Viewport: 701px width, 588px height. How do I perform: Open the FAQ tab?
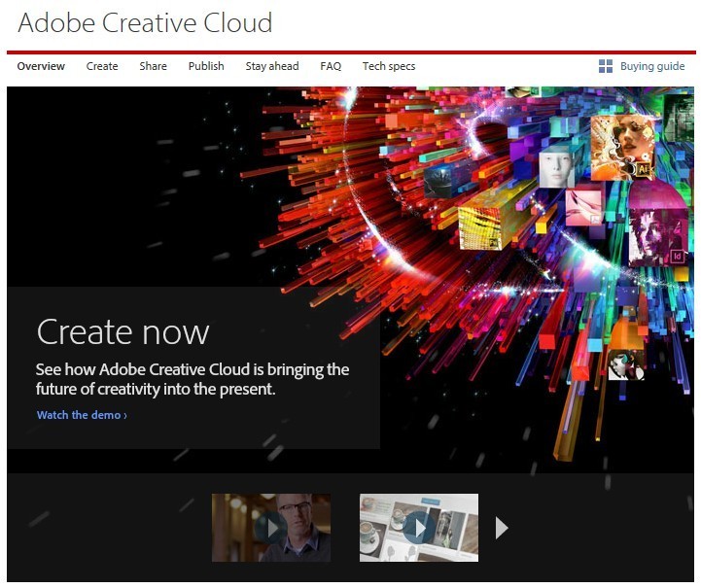pos(331,66)
